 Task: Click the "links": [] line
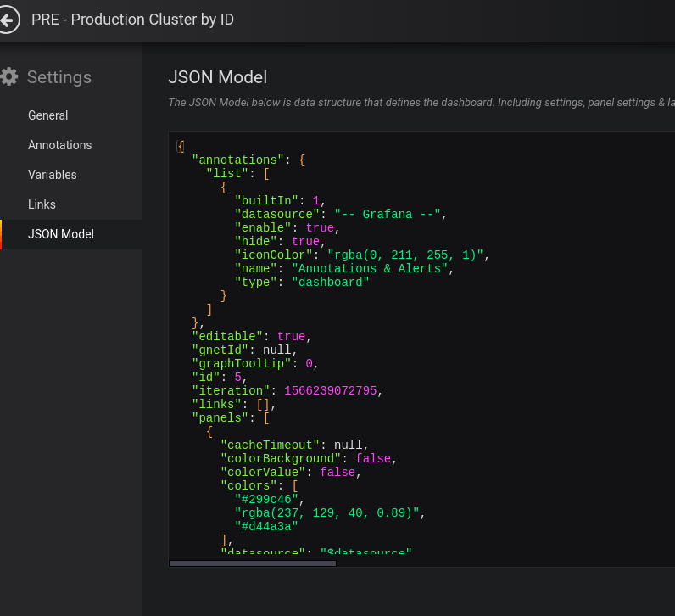234,404
